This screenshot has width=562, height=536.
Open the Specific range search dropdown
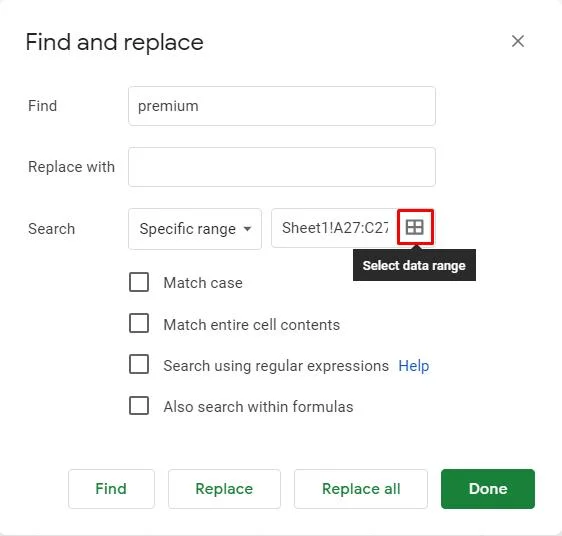click(x=195, y=229)
